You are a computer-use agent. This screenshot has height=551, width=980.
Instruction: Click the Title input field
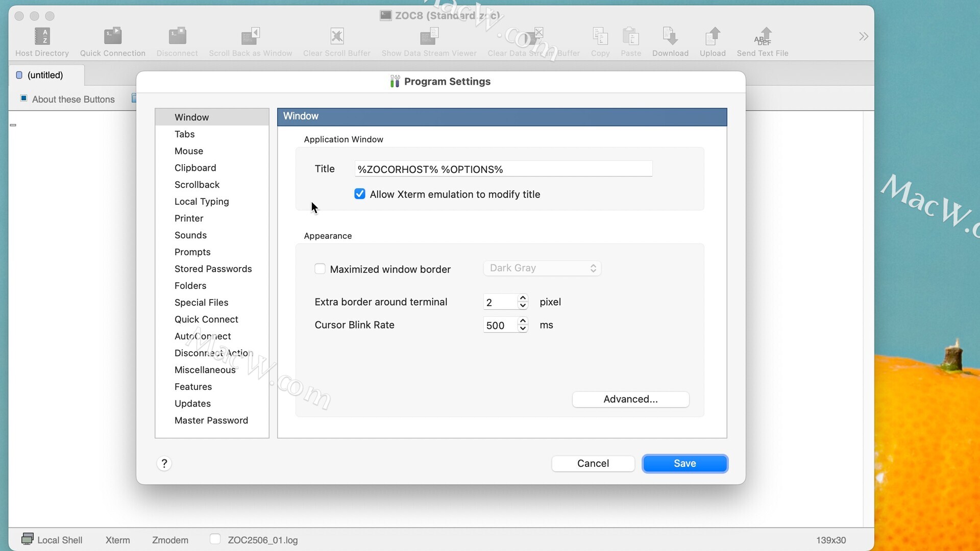503,169
